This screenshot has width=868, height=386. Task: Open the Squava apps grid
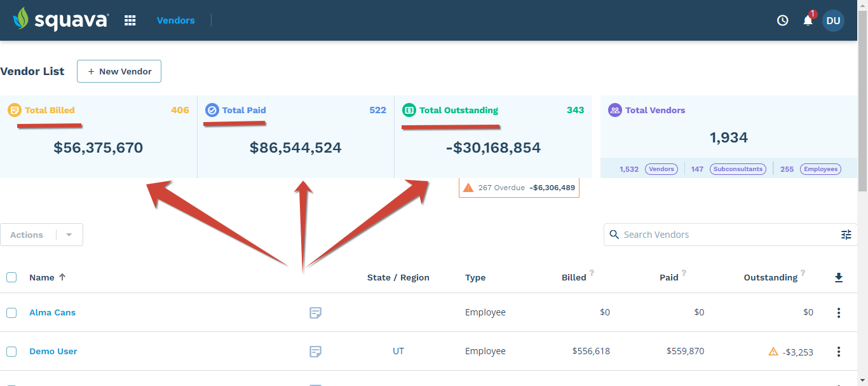click(130, 20)
